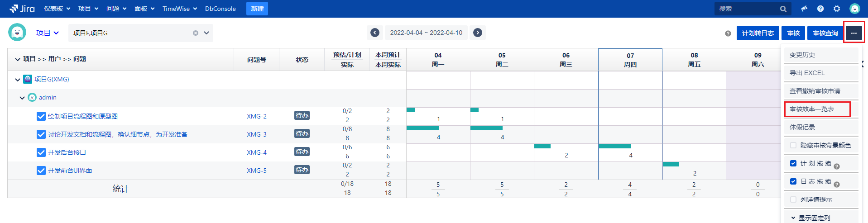
Task: Click the notifications megaphone icon
Action: [x=804, y=9]
